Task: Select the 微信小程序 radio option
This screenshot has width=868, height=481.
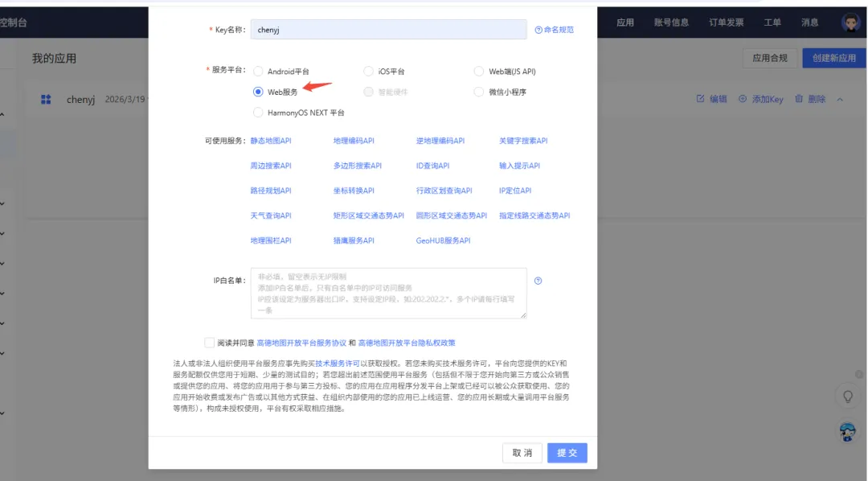Action: [479, 92]
